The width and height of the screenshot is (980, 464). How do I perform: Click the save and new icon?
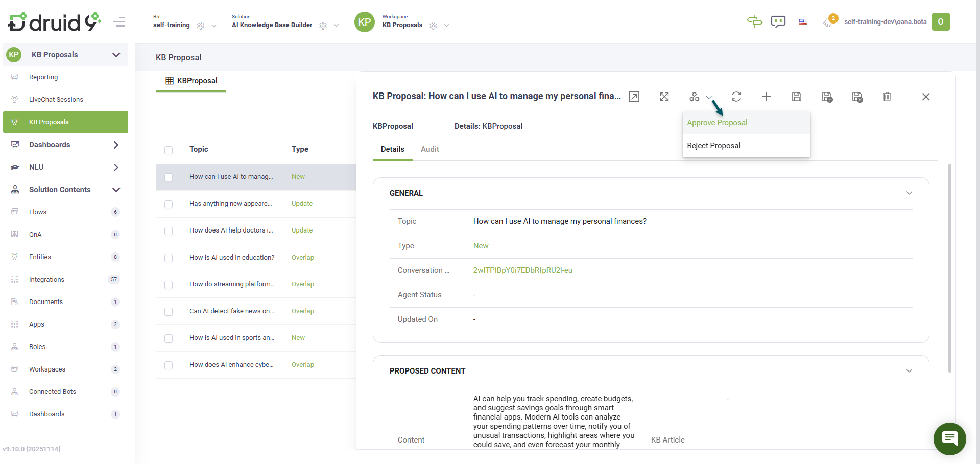click(827, 97)
